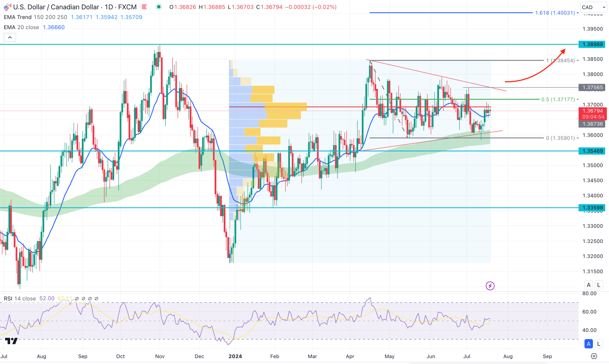609x364 pixels.
Task: Open chart settings gear icon at bottom right
Action: (x=594, y=356)
